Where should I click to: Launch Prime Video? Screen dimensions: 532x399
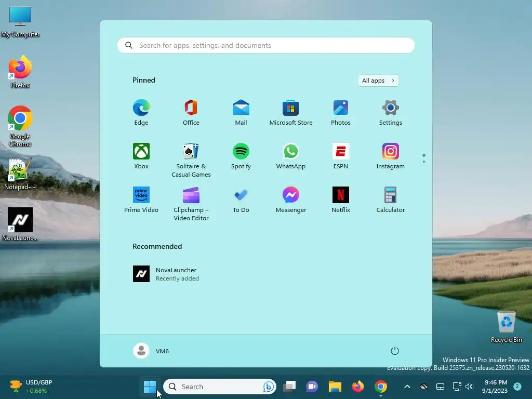(141, 200)
